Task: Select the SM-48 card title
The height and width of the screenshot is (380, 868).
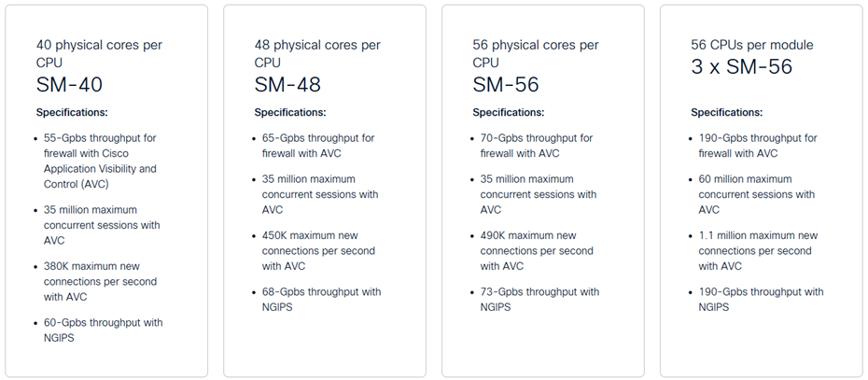Action: 287,85
